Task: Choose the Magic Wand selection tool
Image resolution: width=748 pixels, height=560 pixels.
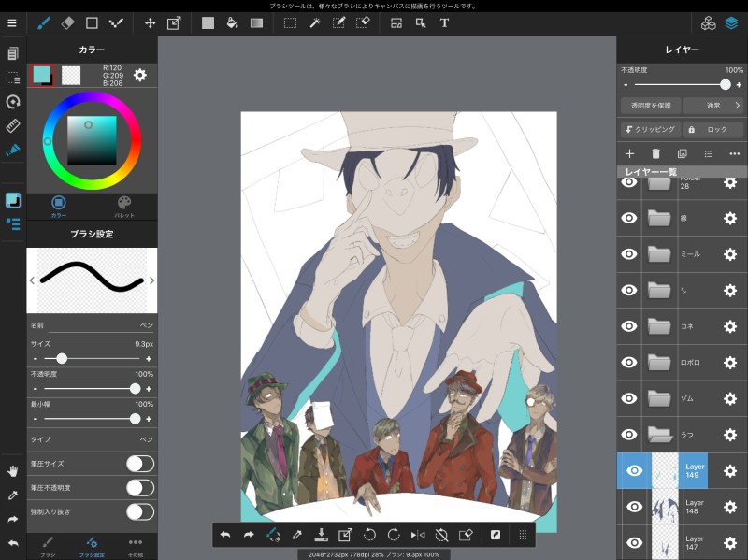Action: [315, 22]
